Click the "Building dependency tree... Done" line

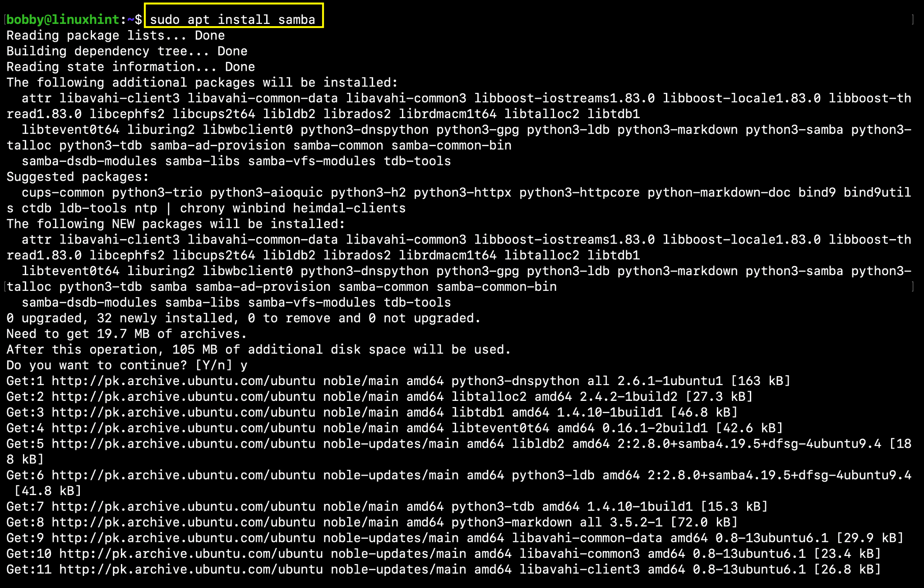click(127, 51)
